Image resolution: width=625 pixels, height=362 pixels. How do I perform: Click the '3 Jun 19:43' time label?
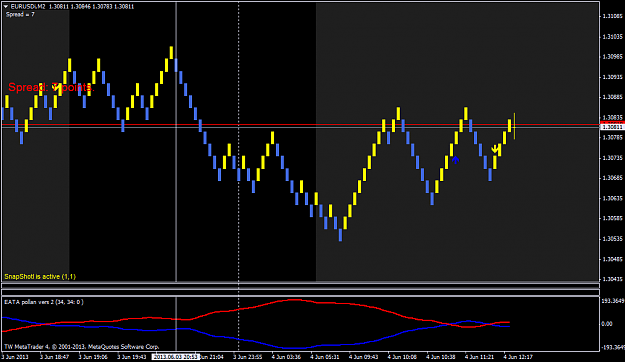132,357
